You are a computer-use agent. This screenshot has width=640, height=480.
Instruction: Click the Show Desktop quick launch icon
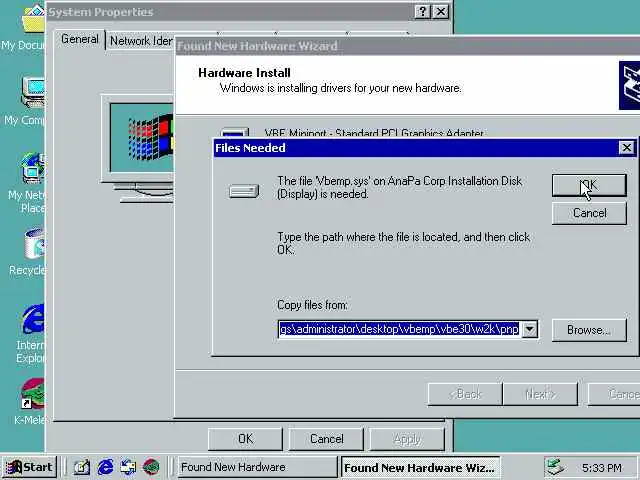coord(82,467)
